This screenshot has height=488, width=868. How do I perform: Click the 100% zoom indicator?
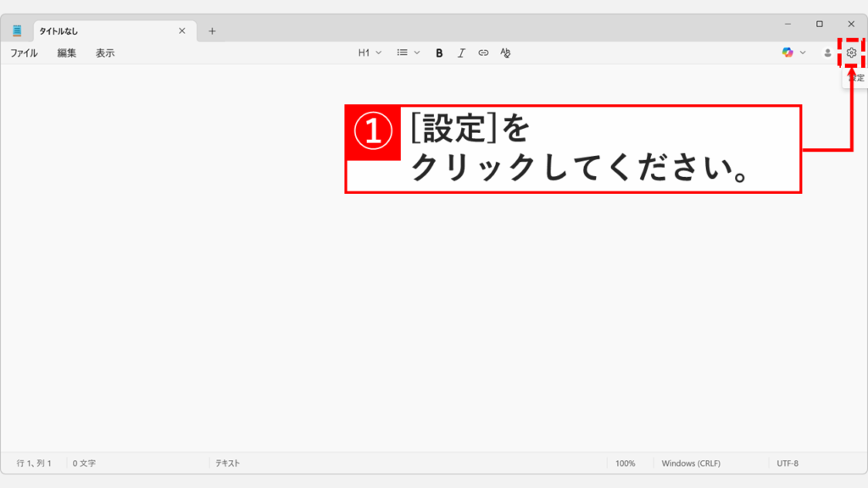(627, 463)
